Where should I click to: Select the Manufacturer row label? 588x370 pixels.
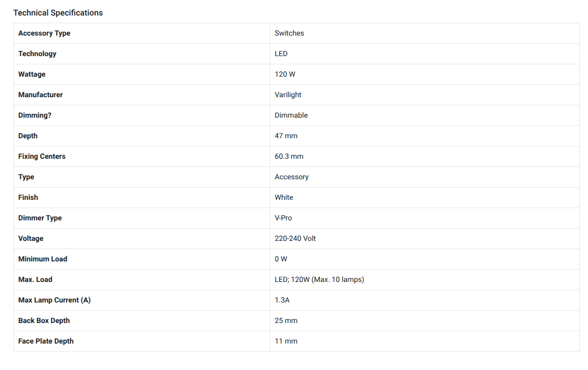pos(41,95)
